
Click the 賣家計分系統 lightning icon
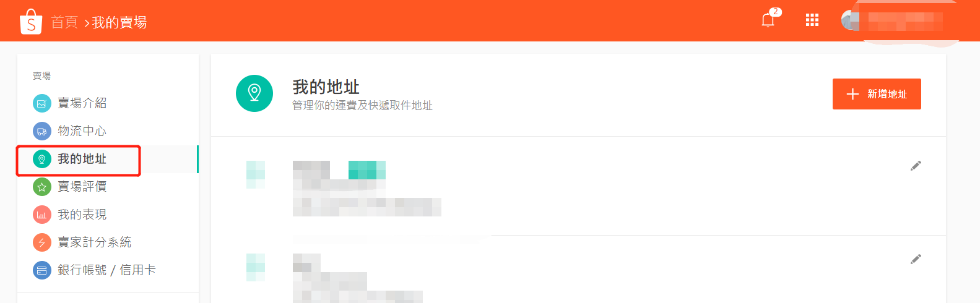pyautogui.click(x=42, y=242)
